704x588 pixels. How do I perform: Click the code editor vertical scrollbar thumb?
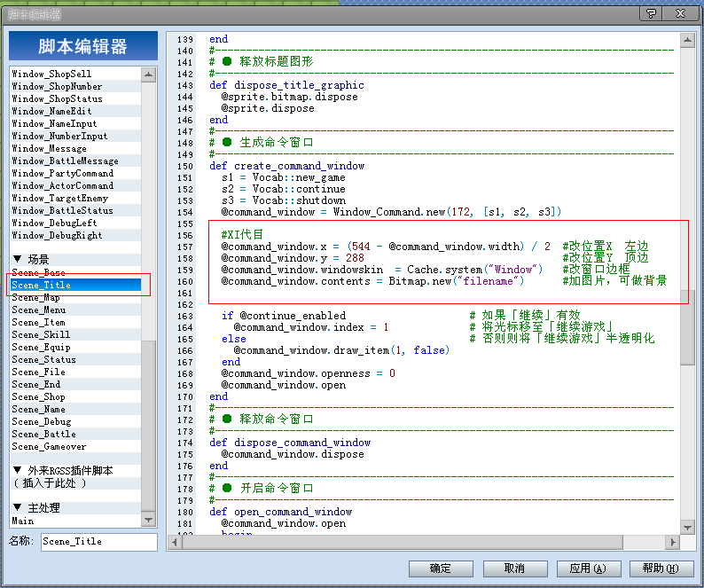pyautogui.click(x=687, y=328)
